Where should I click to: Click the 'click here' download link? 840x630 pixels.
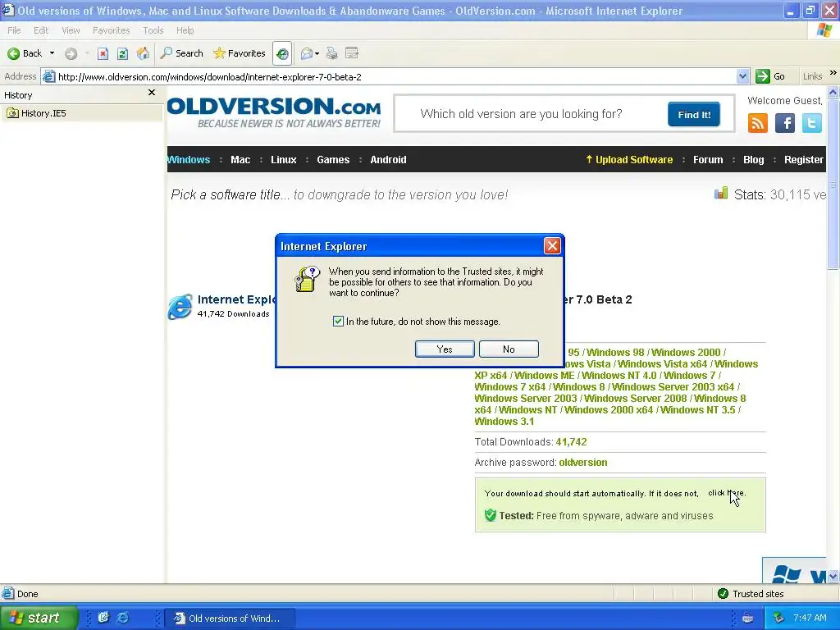point(727,493)
